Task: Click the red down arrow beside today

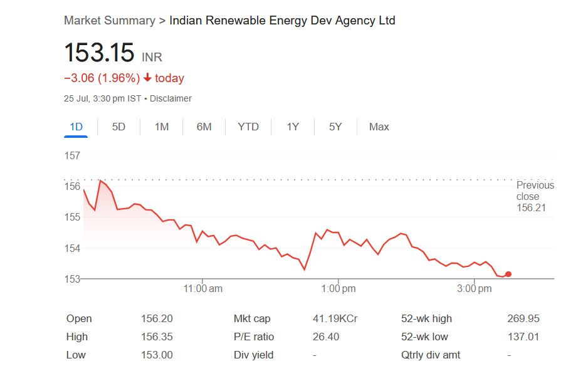Action: 147,78
